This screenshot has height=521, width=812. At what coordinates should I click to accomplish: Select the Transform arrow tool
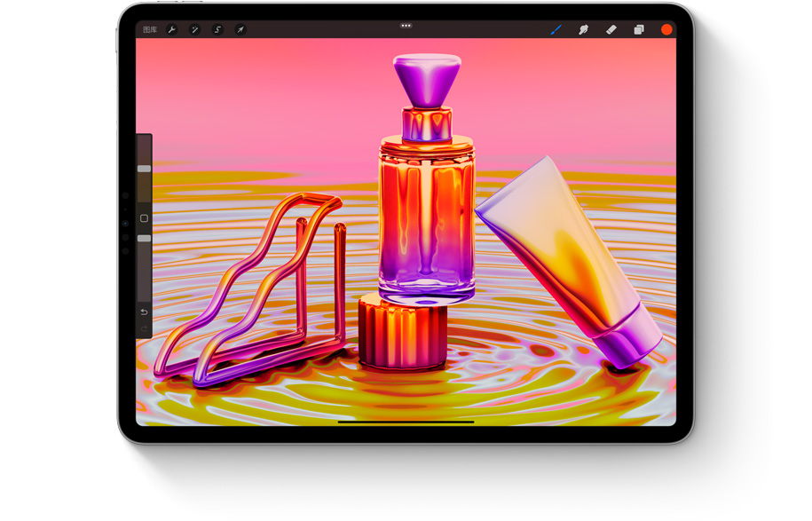point(240,29)
